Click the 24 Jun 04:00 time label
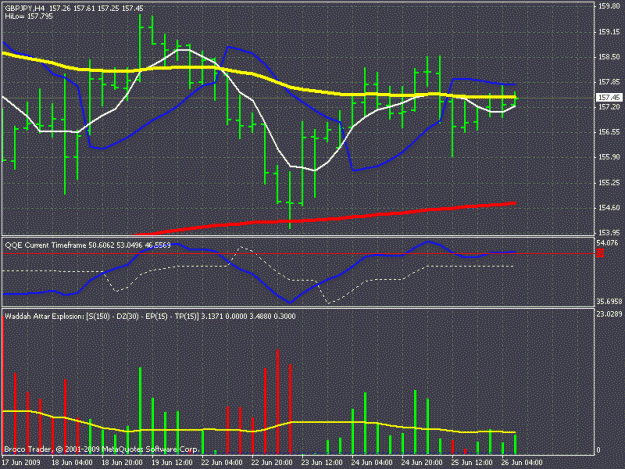This screenshot has height=469, width=625. [372, 462]
